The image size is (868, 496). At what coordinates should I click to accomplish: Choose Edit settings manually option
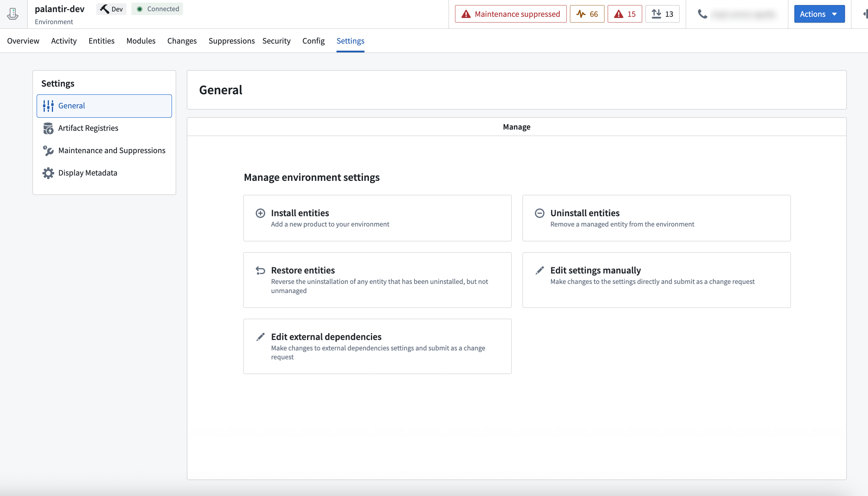pos(656,280)
